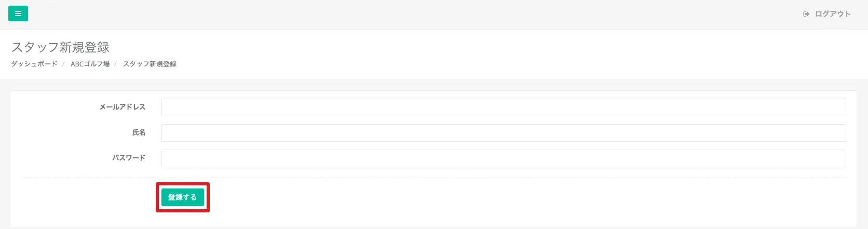This screenshot has height=229, width=868.
Task: Focus the メールアドレス input field
Action: (504, 107)
